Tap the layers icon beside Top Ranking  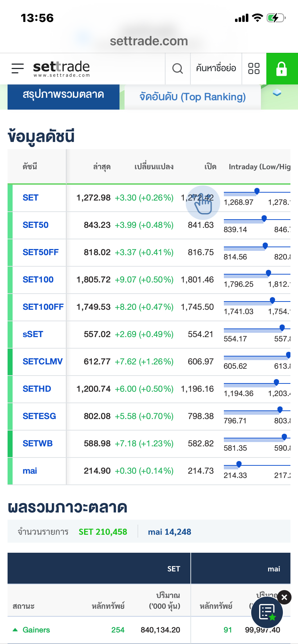[x=277, y=93]
